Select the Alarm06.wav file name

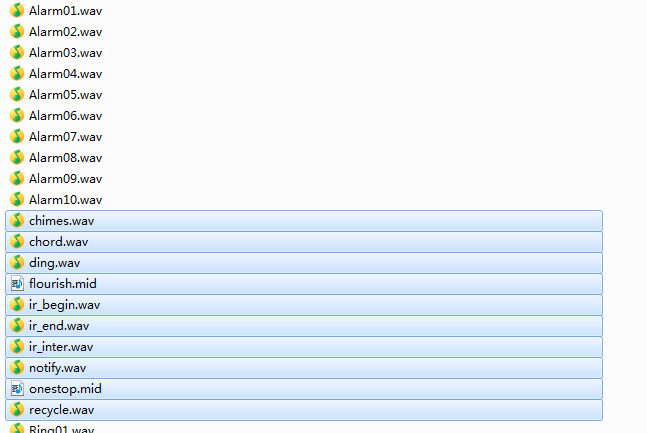[x=66, y=116]
